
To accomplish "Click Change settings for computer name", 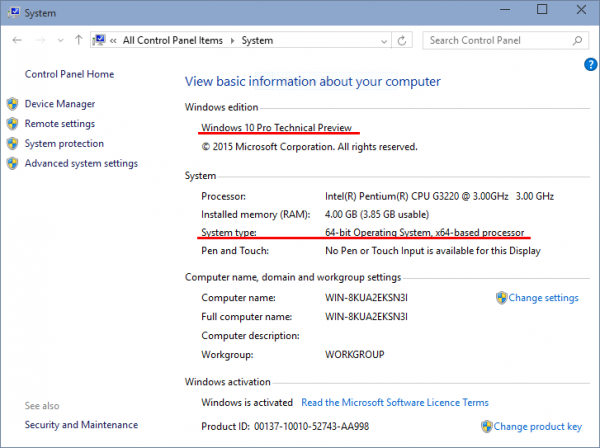I will click(x=543, y=298).
